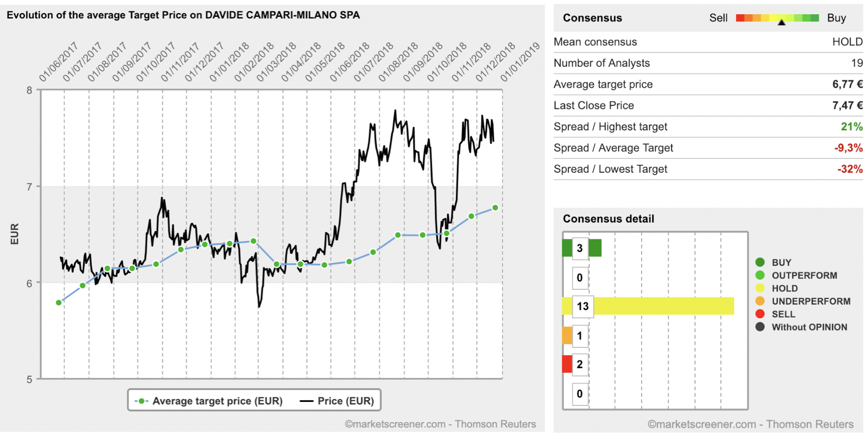
Task: Click the red SELL legend dot
Action: [760, 314]
